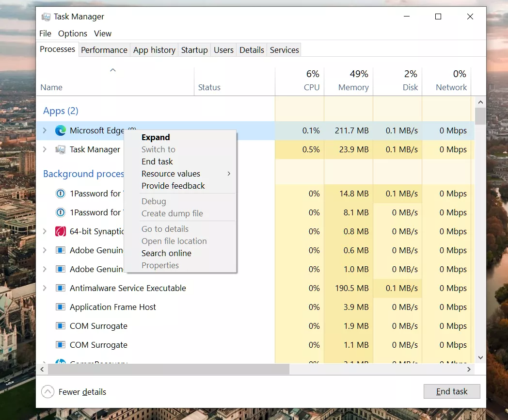
Task: Open the Startup tab
Action: click(194, 50)
